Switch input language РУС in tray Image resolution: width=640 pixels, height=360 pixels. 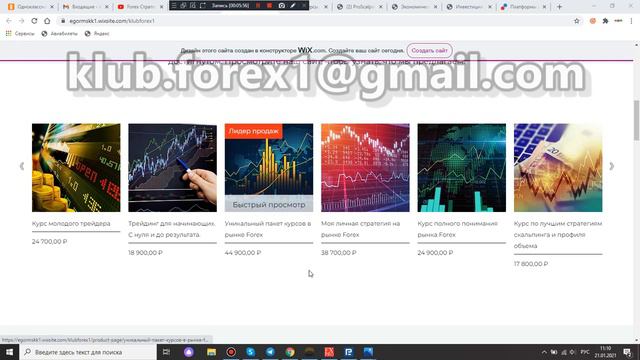(x=585, y=352)
